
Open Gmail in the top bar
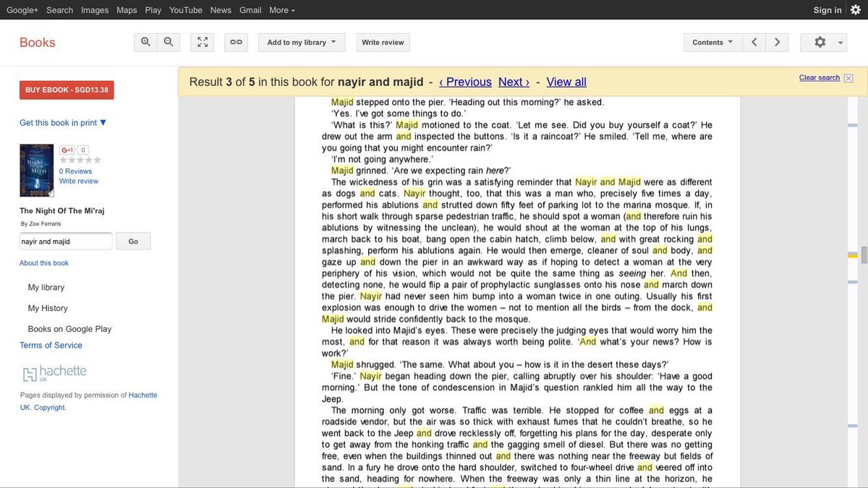pyautogui.click(x=250, y=10)
